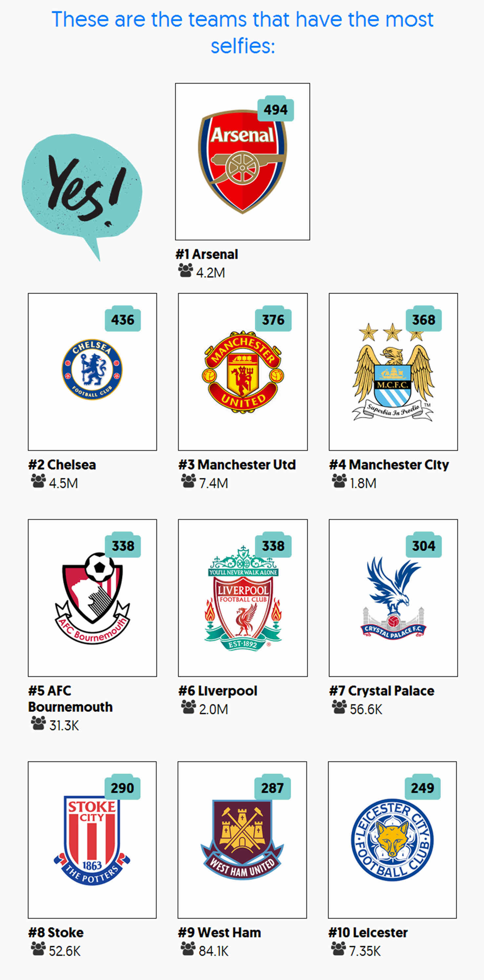484x980 pixels.
Task: Click the AFC Bournemouth badge
Action: [92, 599]
